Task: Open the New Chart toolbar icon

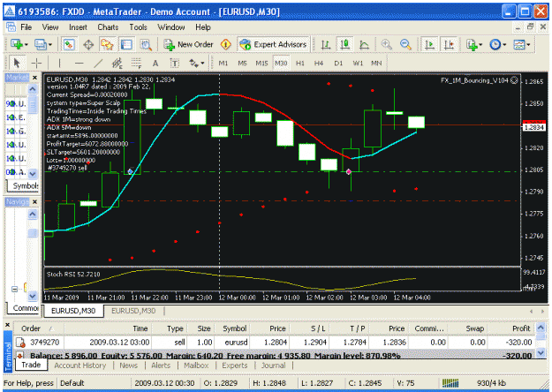Action: [19, 45]
